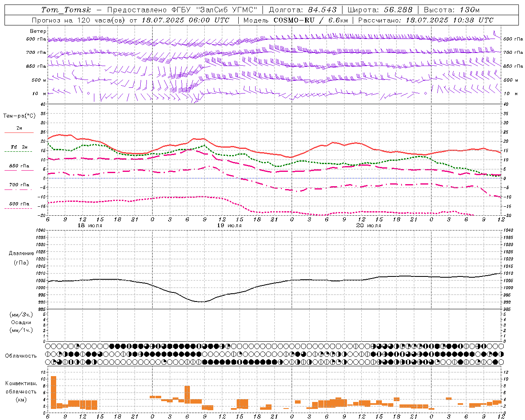Click the 20 июля date label
The height and width of the screenshot is (420, 525).
tap(369, 226)
